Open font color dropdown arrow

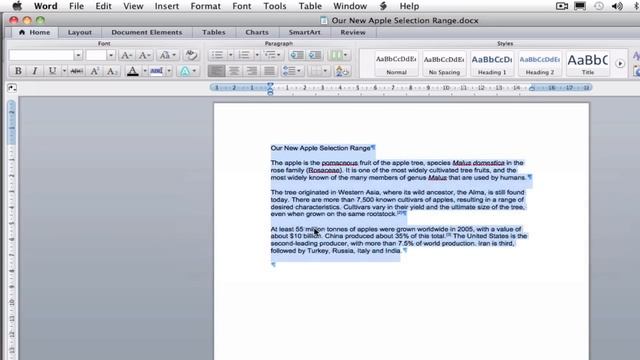pos(144,71)
